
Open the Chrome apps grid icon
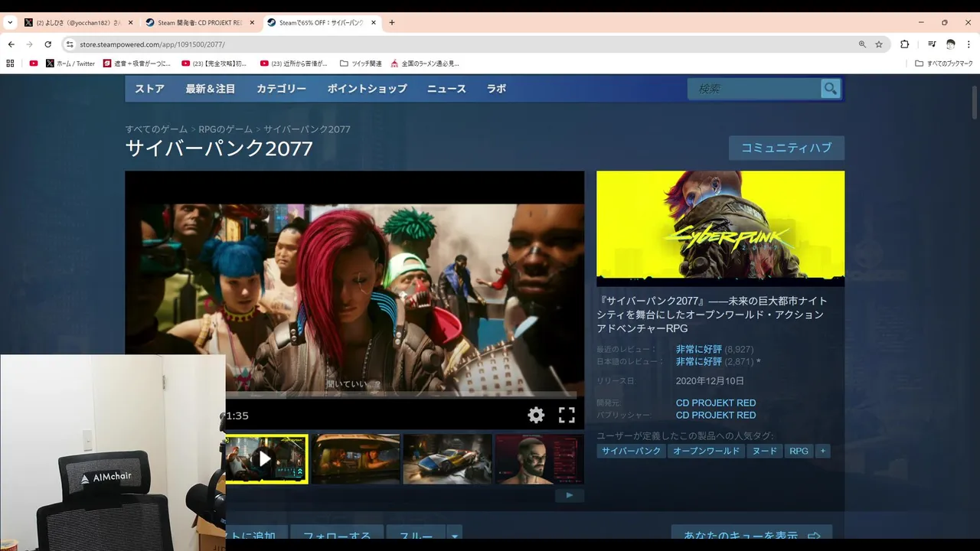click(10, 64)
